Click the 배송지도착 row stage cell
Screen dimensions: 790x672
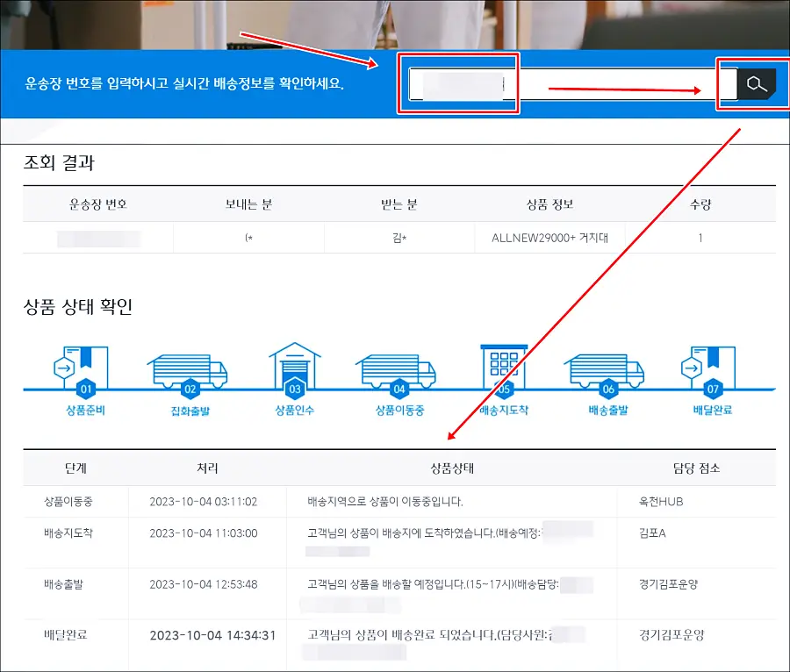click(x=68, y=533)
